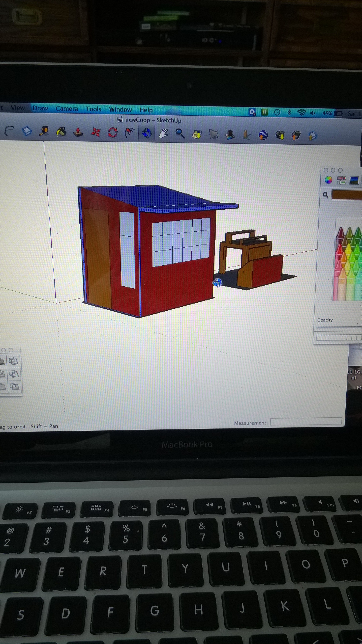This screenshot has width=362, height=644.
Task: Click the Intersect solid tool icon
Action: coord(13,361)
